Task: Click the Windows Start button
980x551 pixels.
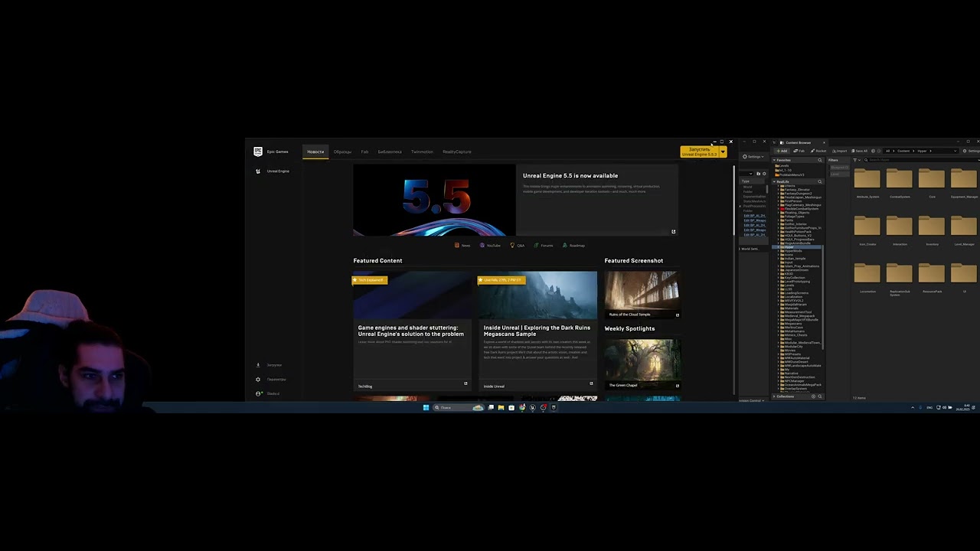Action: pyautogui.click(x=426, y=407)
